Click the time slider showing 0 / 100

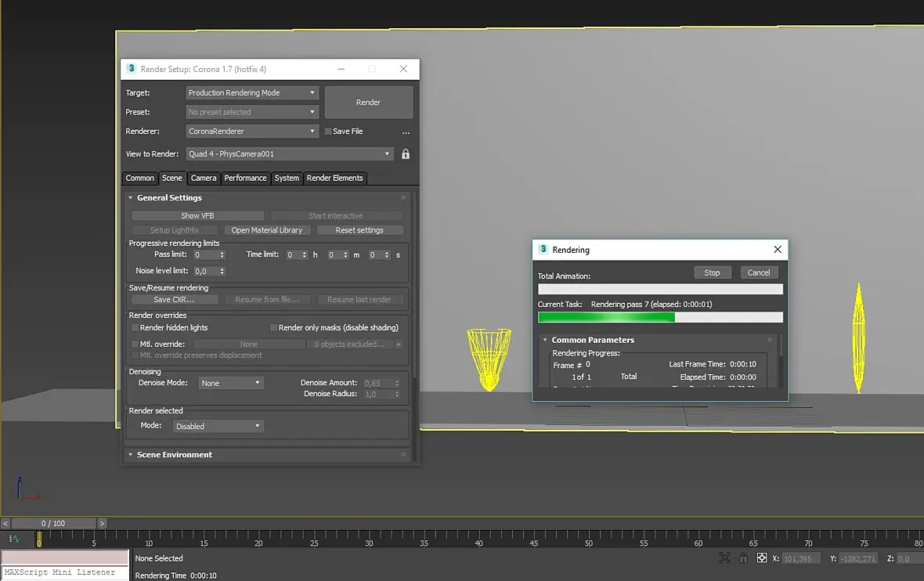click(53, 523)
